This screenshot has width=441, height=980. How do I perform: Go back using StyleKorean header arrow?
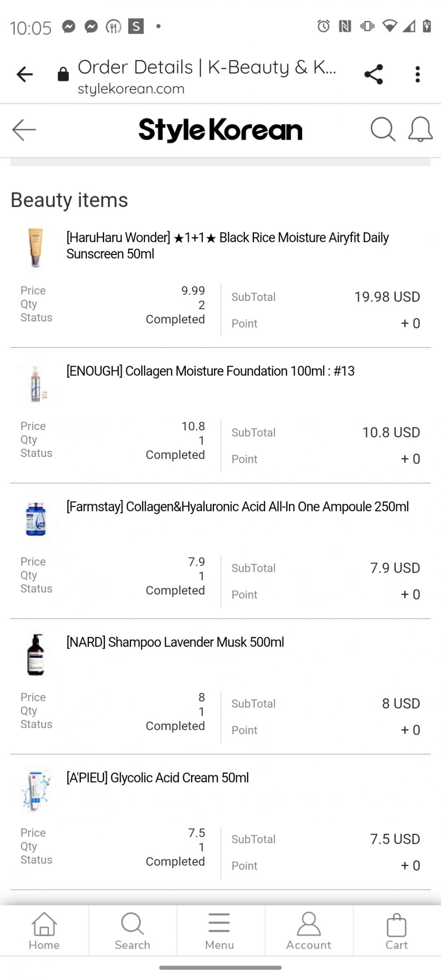24,130
